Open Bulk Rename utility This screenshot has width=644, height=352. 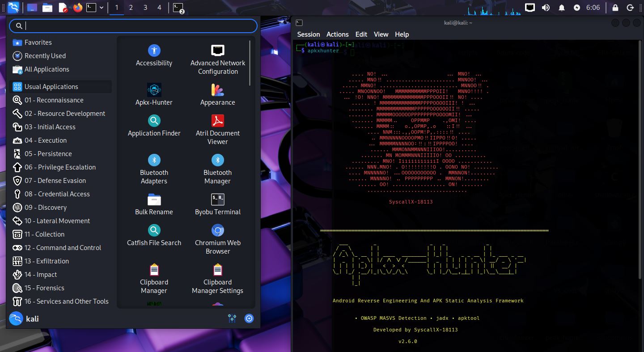tap(154, 204)
